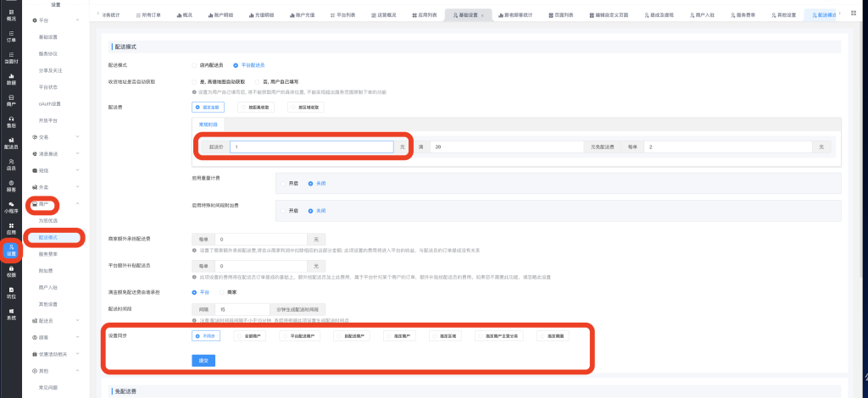The width and height of the screenshot is (868, 398).
Task: Expand the 外卖 submenu in settings
Action: (77, 186)
